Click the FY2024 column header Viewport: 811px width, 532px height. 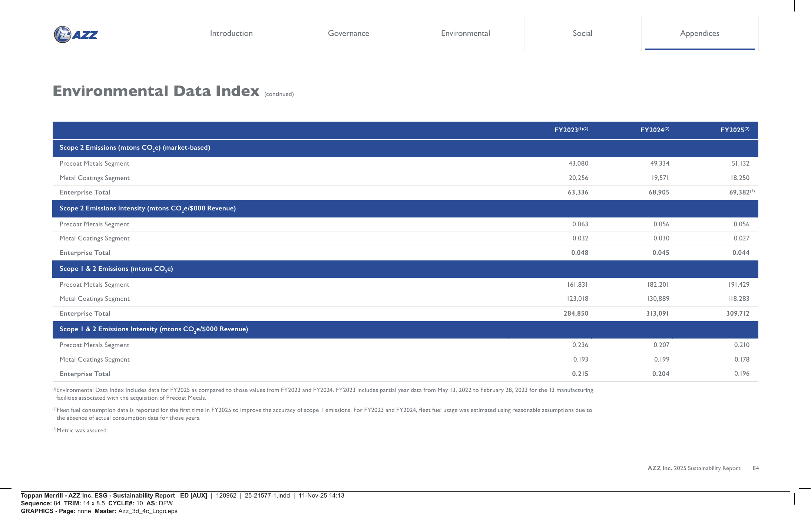(655, 130)
